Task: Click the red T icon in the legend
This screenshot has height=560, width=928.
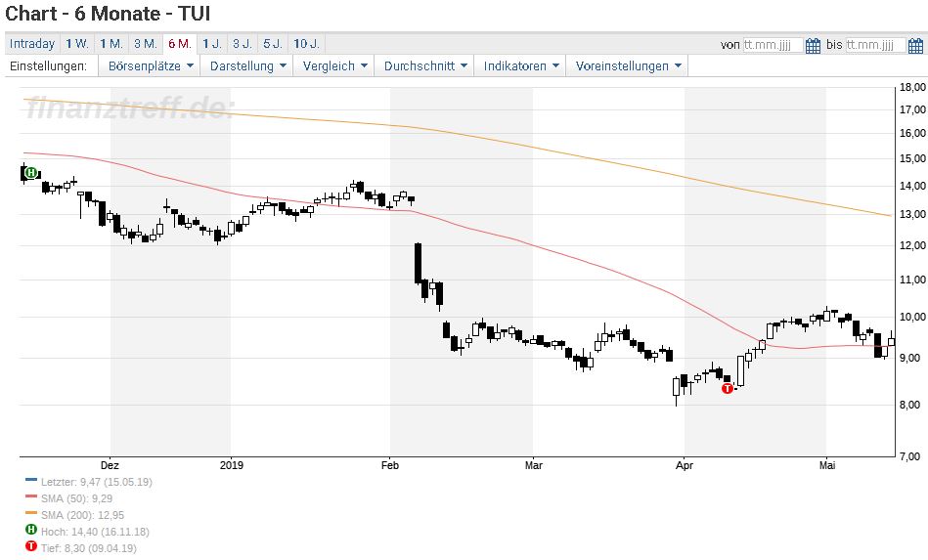Action: (x=31, y=546)
